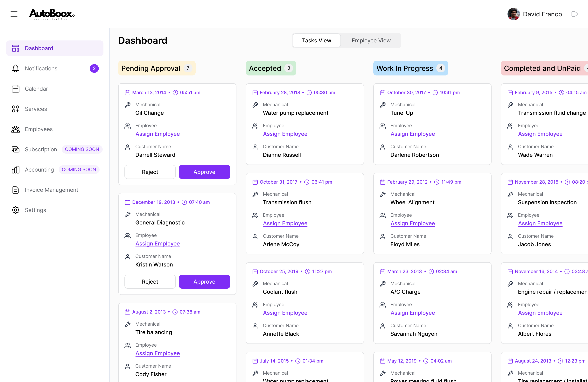Image resolution: width=588 pixels, height=382 pixels.
Task: Click the Subscription sidebar icon
Action: click(x=16, y=150)
